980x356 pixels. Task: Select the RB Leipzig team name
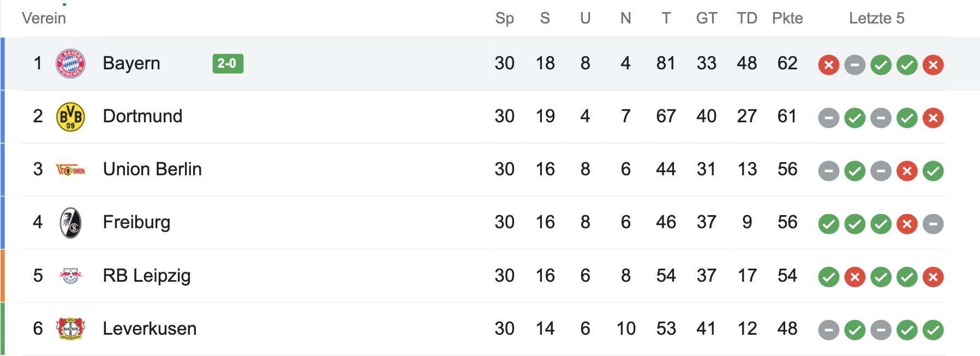tap(146, 276)
